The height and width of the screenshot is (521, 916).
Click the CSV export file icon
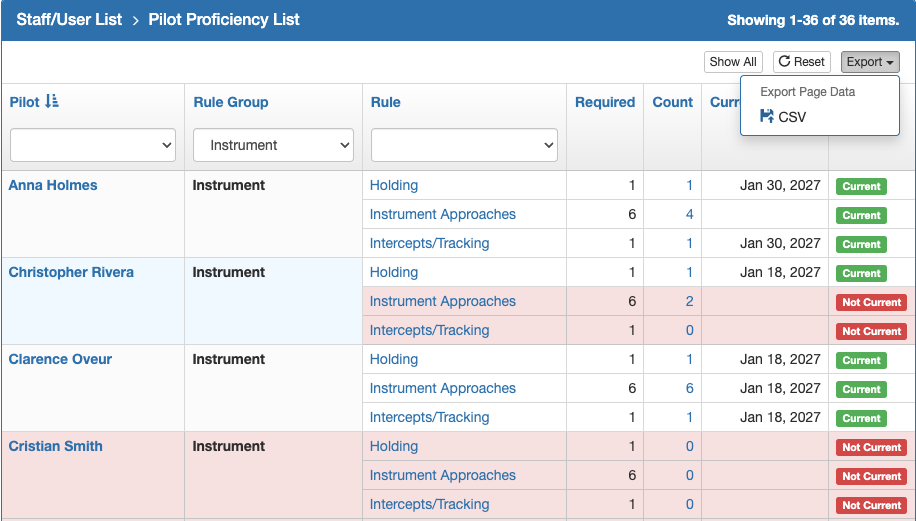pos(766,116)
